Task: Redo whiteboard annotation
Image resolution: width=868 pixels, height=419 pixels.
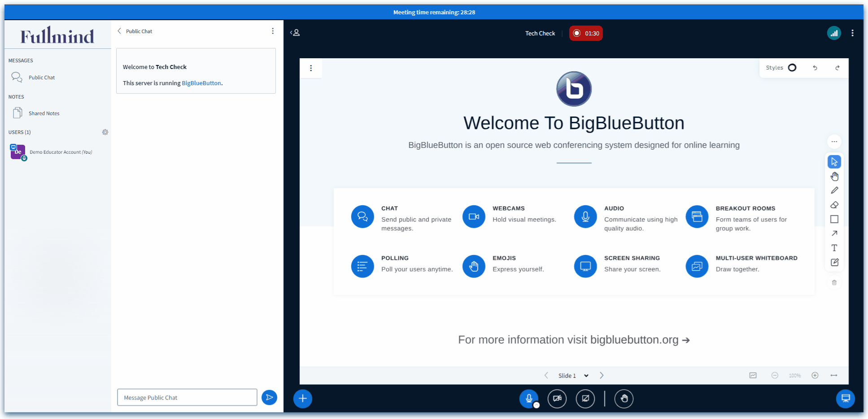Action: 837,68
